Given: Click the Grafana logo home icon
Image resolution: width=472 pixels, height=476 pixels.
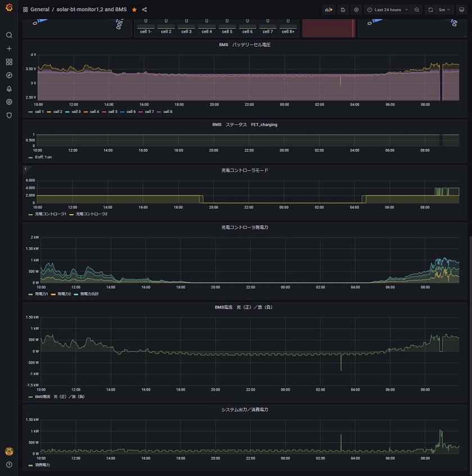Looking at the screenshot, I should [x=9, y=7].
